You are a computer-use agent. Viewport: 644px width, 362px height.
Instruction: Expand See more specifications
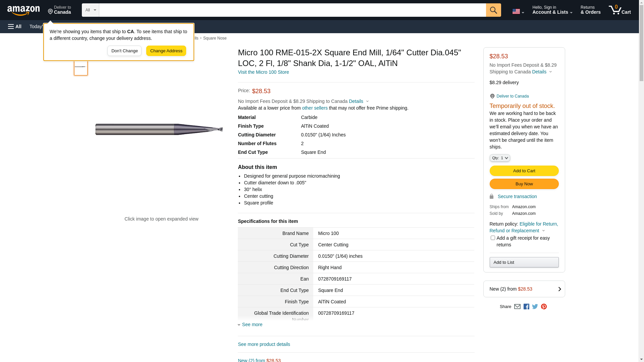coord(252,324)
